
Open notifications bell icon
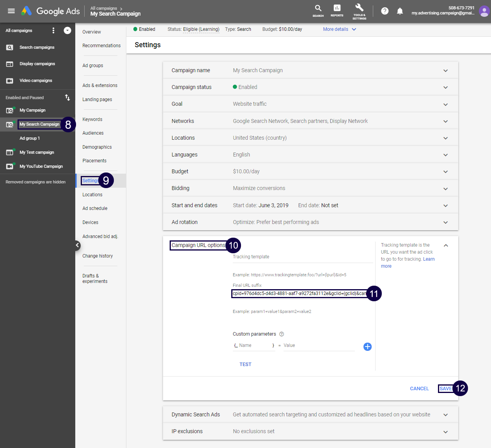click(x=400, y=11)
